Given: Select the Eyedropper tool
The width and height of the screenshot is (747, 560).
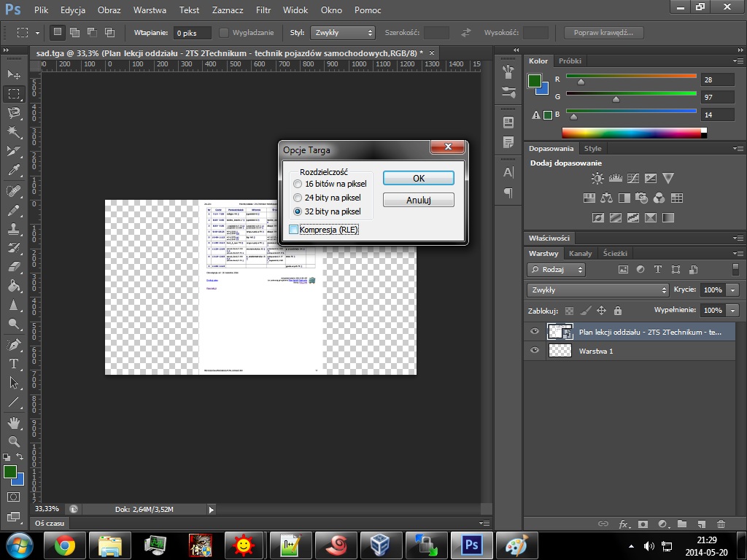Looking at the screenshot, I should (14, 170).
